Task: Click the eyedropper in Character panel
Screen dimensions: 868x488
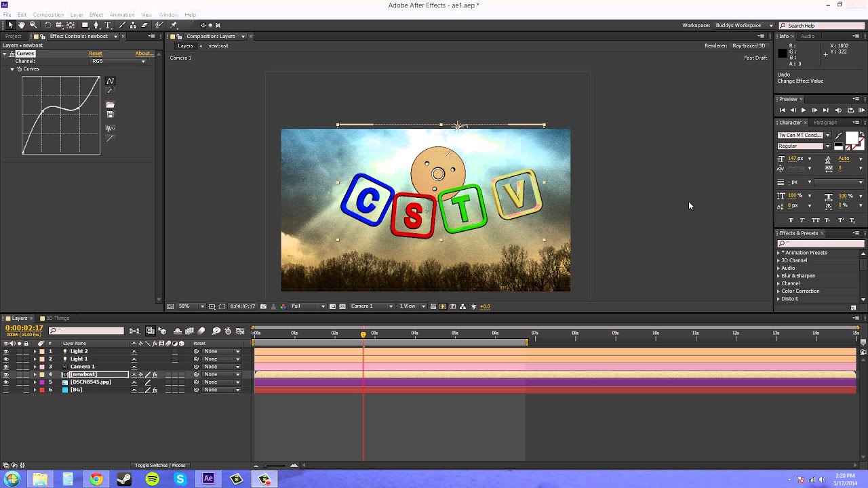Action: [x=839, y=136]
